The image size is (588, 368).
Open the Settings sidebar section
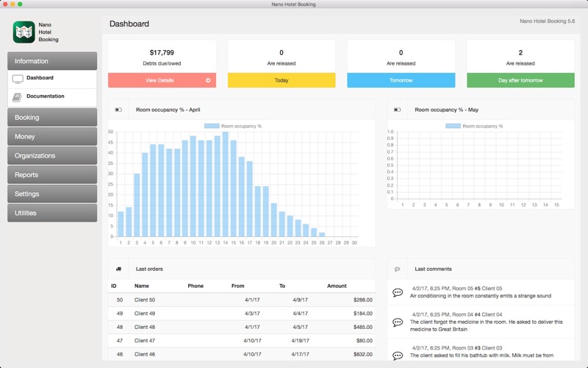[x=52, y=194]
